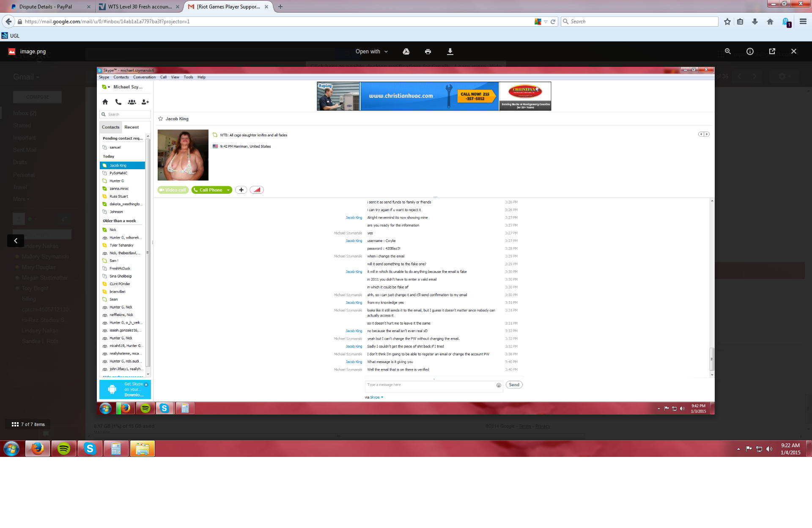Viewport: 812px width, 528px height.
Task: Zoom in with the viewer's magnifier icon
Action: 728,51
